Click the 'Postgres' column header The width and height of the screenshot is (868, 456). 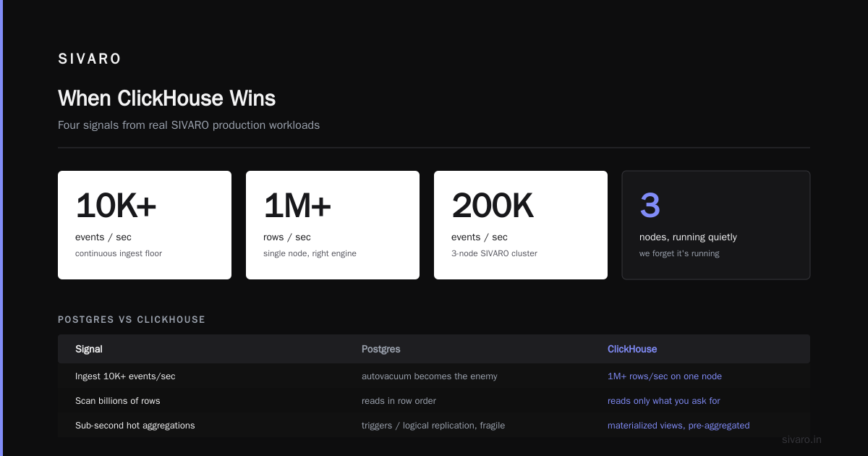pyautogui.click(x=381, y=349)
